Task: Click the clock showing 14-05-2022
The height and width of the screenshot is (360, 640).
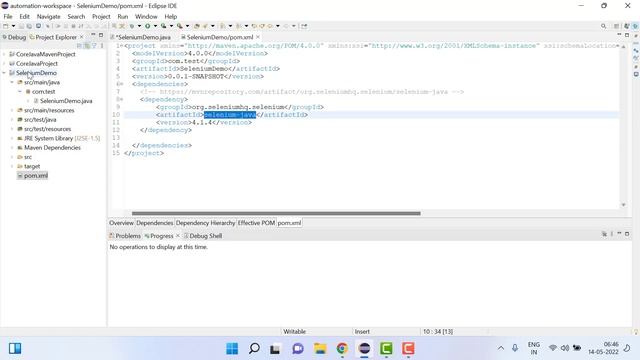Action: [x=603, y=348]
